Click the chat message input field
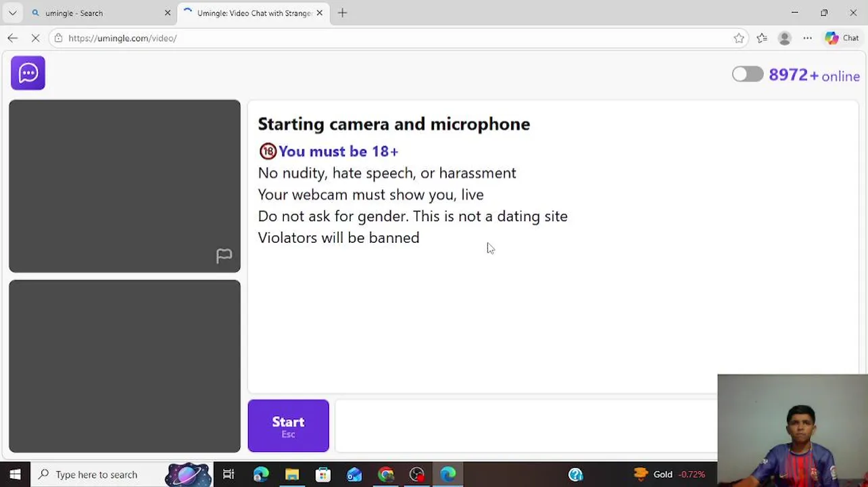 (526, 425)
